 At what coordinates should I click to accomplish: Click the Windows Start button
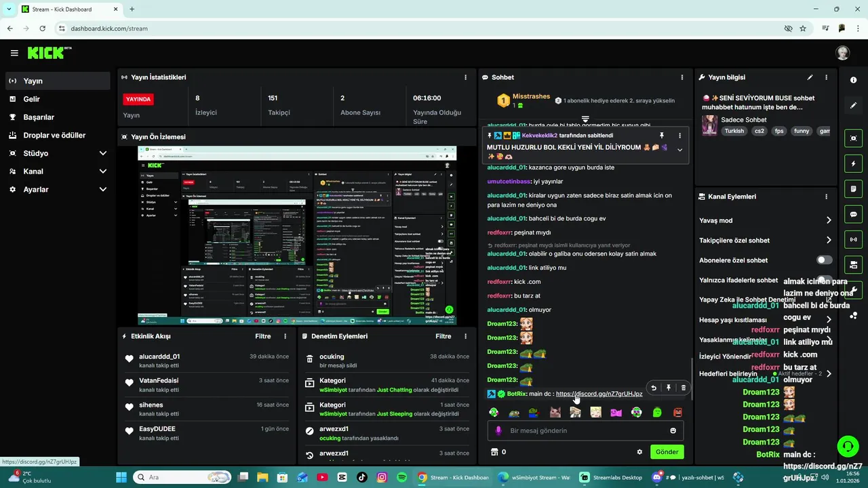[121, 477]
